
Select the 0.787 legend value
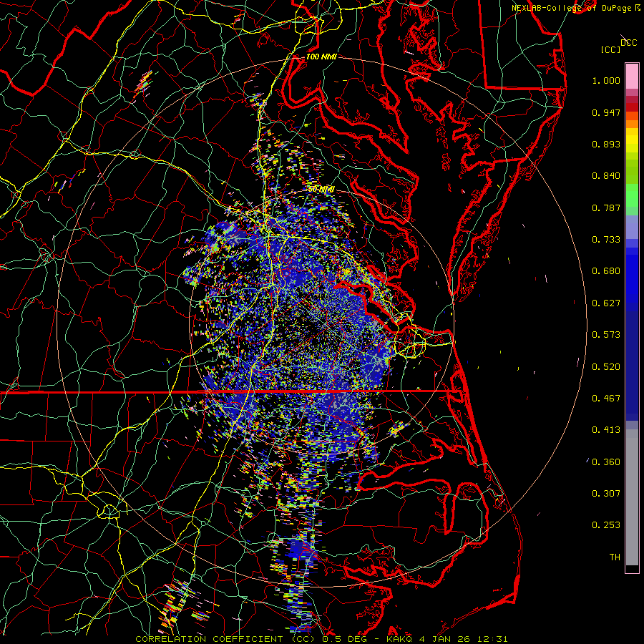tap(606, 208)
